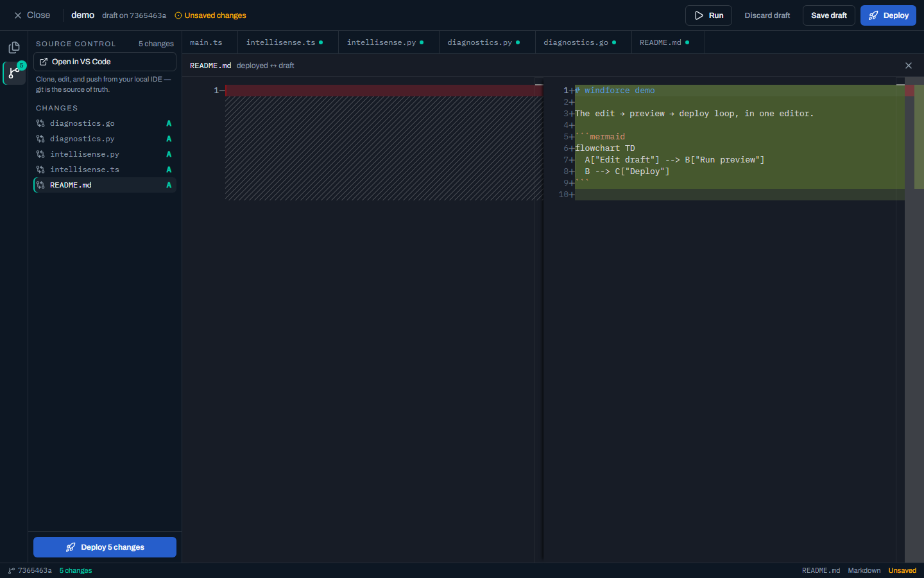
Task: Select intellisense.py in the changes list
Action: [x=105, y=154]
